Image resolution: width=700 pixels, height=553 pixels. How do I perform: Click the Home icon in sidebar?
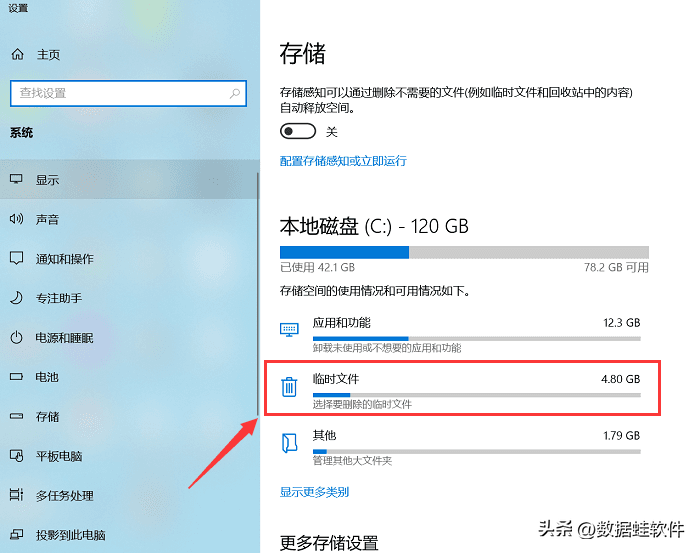click(x=16, y=55)
